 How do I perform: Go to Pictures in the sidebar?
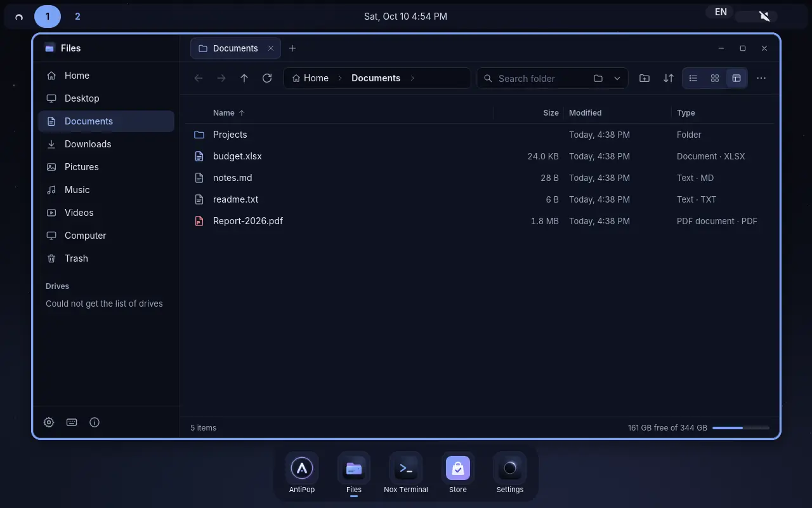[x=106, y=167]
